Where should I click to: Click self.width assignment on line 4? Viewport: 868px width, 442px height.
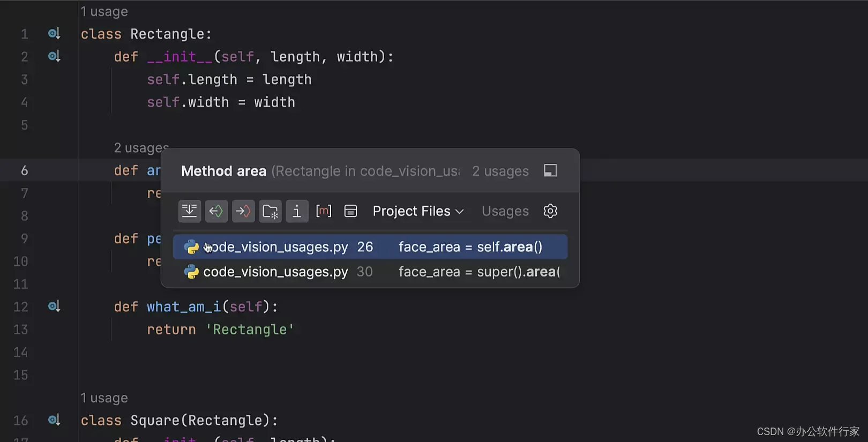coord(221,102)
